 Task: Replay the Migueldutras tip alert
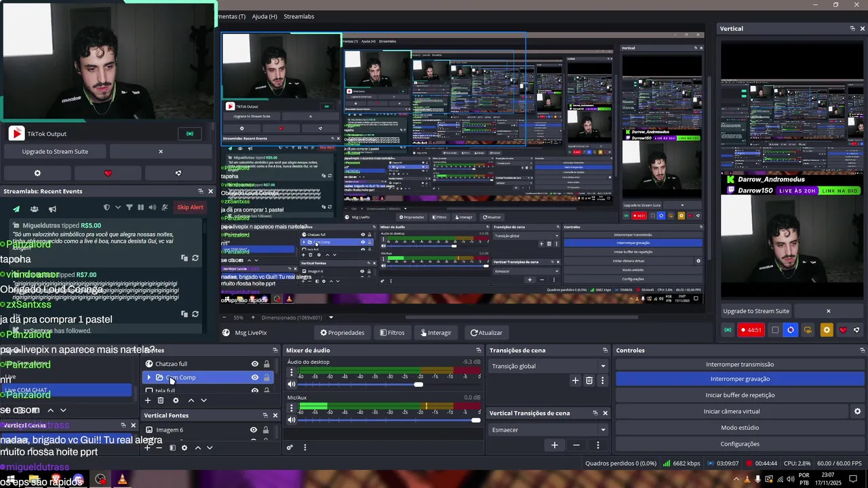click(195, 258)
